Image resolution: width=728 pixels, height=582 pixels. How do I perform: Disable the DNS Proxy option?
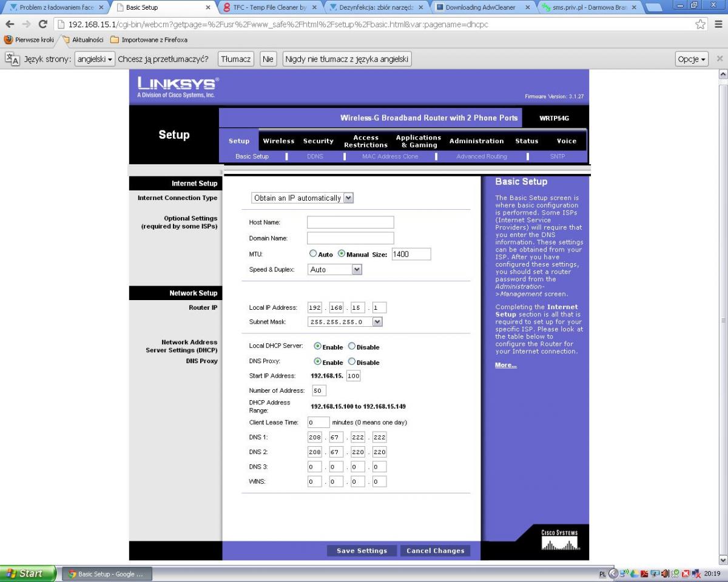pyautogui.click(x=352, y=361)
